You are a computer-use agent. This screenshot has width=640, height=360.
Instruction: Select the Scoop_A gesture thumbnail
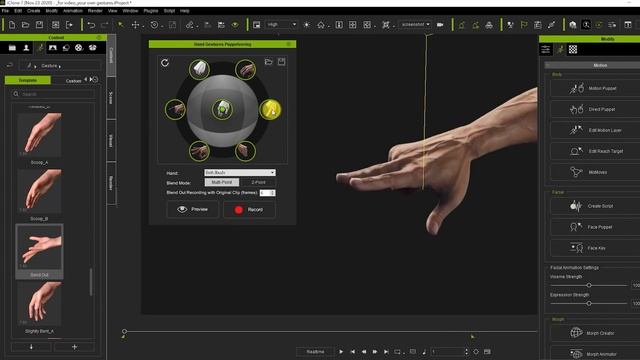coord(40,135)
